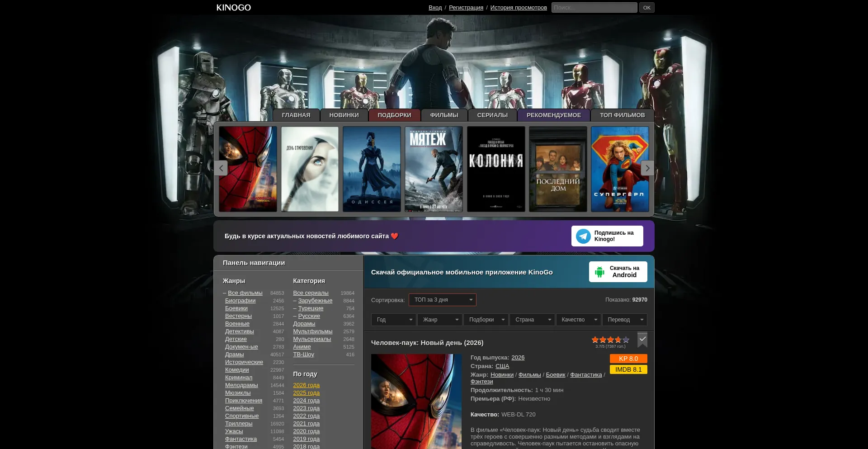Open the Мелодрамы genre link

(241, 385)
